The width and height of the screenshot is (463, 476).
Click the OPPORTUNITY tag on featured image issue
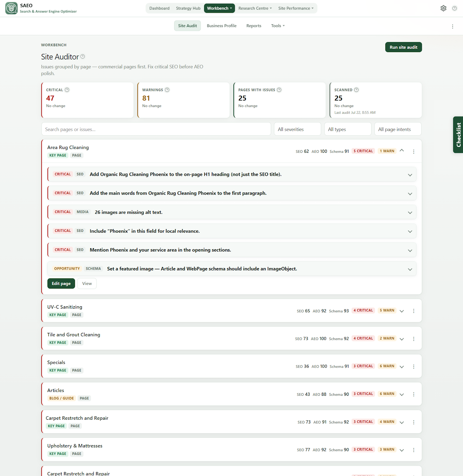point(67,269)
